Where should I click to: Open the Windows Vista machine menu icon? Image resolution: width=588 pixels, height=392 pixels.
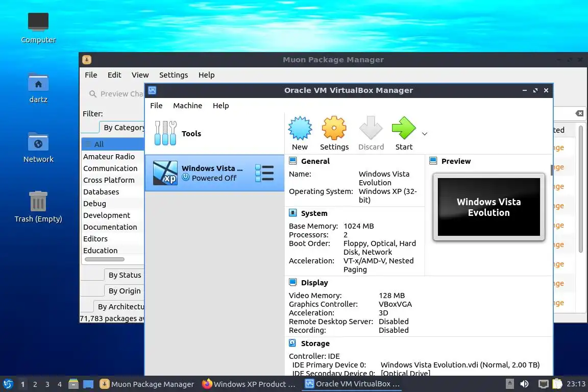pyautogui.click(x=264, y=173)
